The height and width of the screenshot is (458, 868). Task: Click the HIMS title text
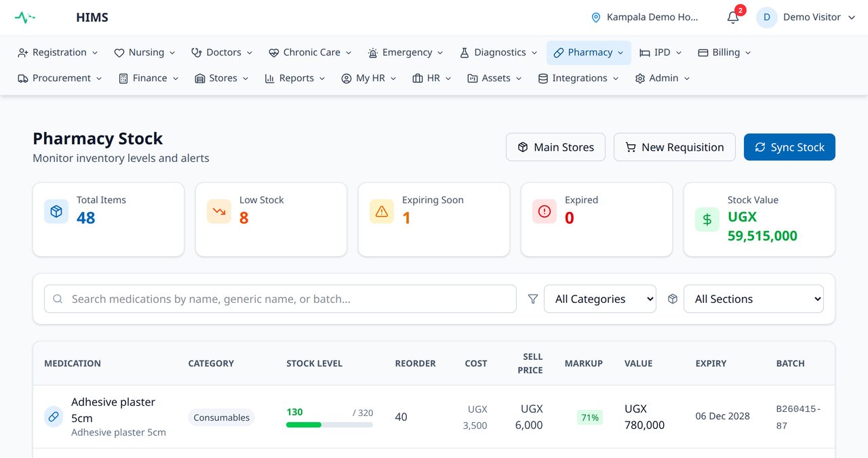(x=92, y=18)
